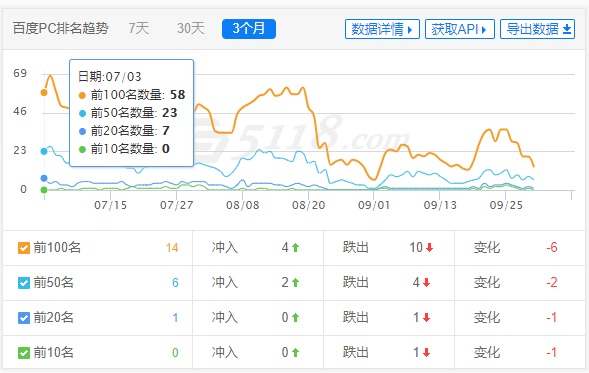Switch to the 7天 range tab
This screenshot has height=373, width=589.
pyautogui.click(x=139, y=29)
